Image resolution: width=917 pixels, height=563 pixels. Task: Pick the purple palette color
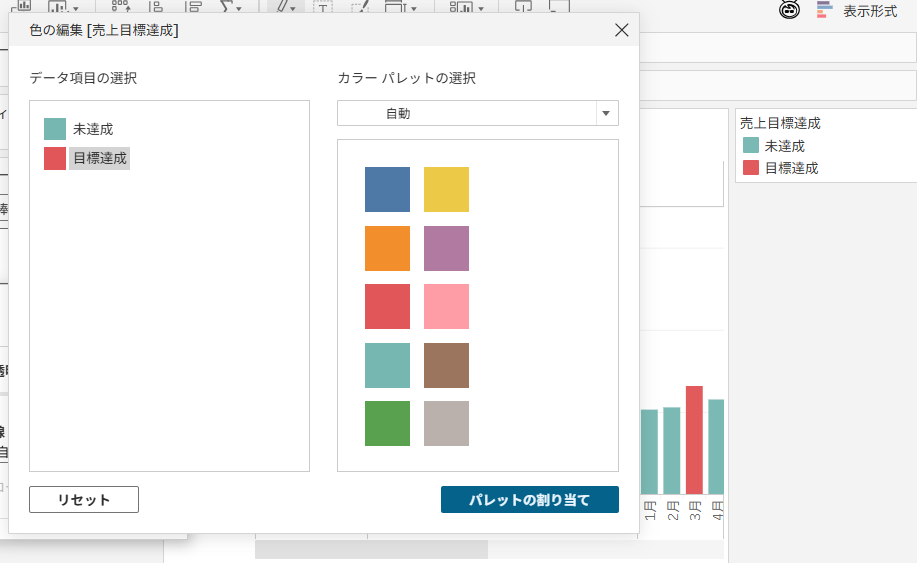click(446, 248)
